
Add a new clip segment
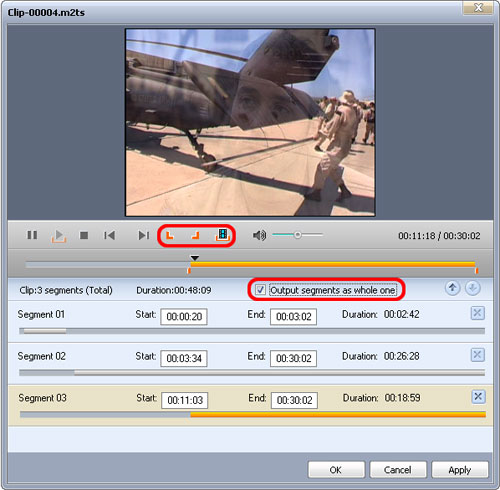click(222, 235)
